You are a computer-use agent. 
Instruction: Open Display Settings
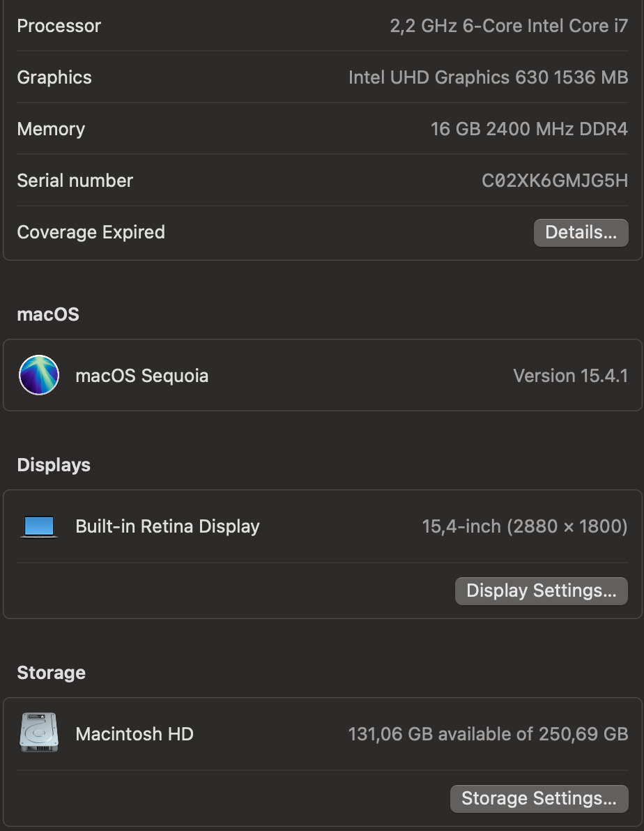pyautogui.click(x=541, y=591)
